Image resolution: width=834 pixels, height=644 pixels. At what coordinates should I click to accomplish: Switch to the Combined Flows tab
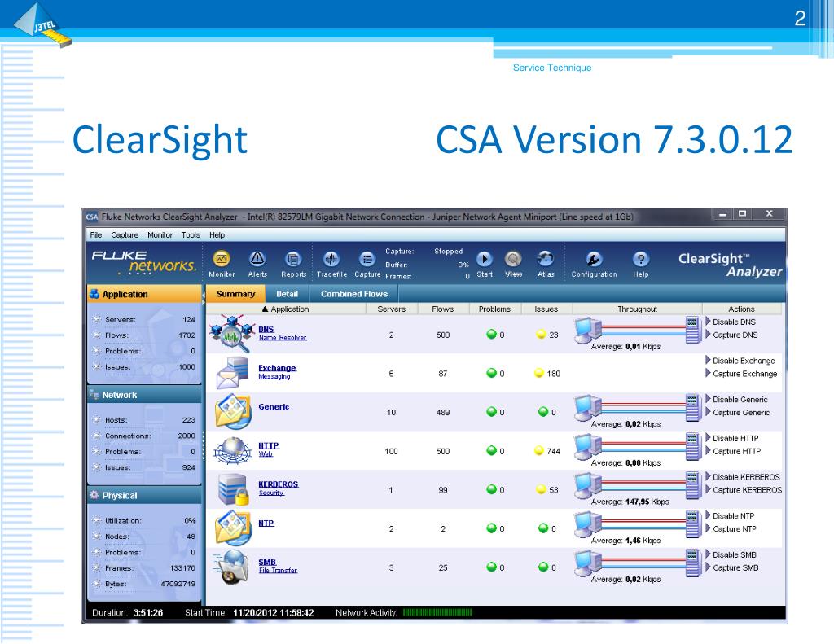pos(354,294)
